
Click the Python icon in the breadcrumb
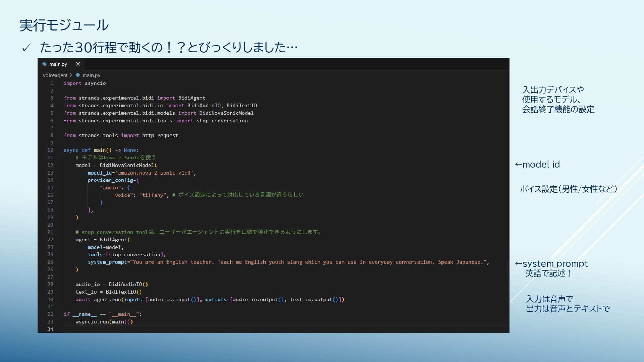(78, 75)
